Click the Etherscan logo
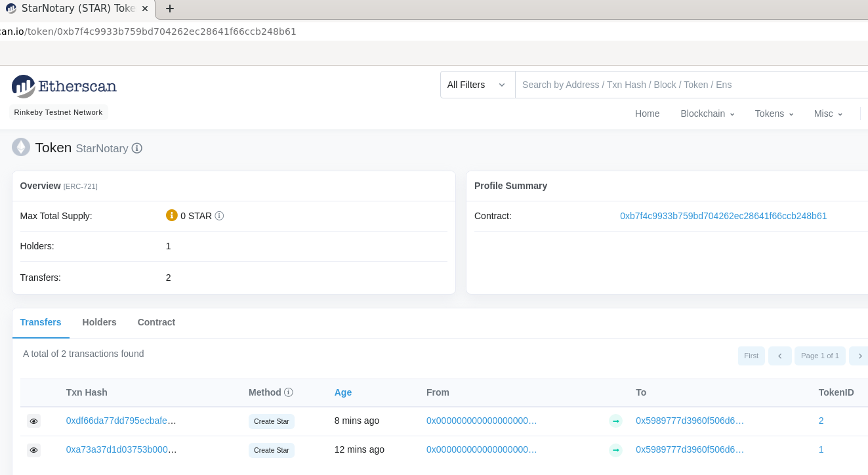 click(64, 86)
